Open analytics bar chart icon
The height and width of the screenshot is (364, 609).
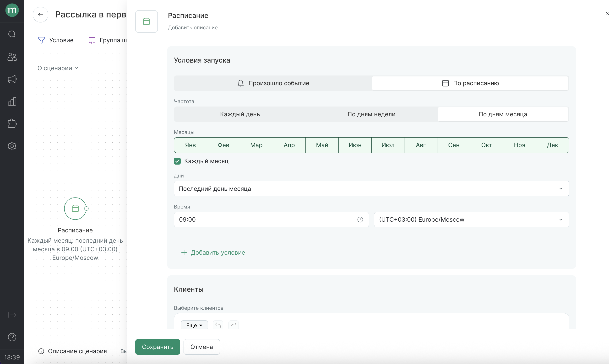[x=12, y=101]
